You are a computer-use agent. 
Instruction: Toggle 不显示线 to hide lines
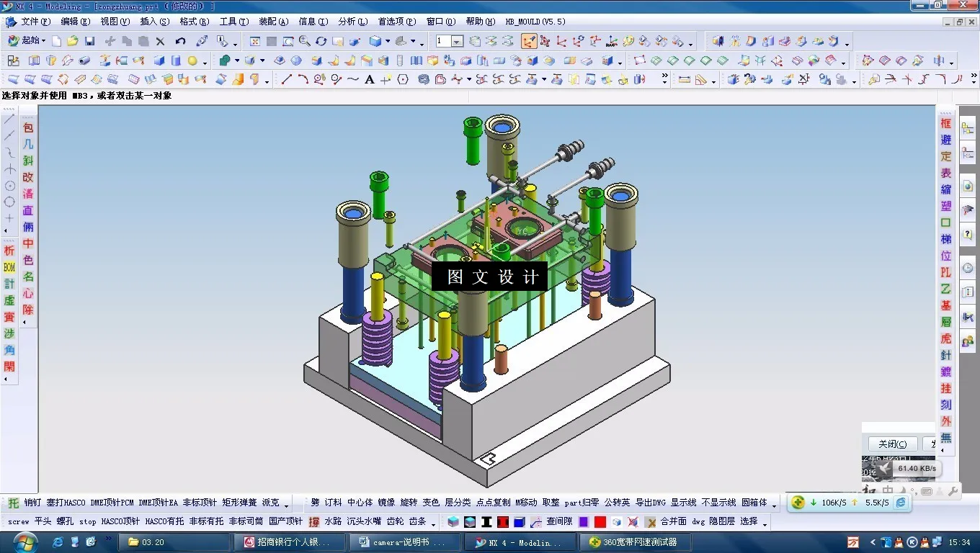[719, 503]
